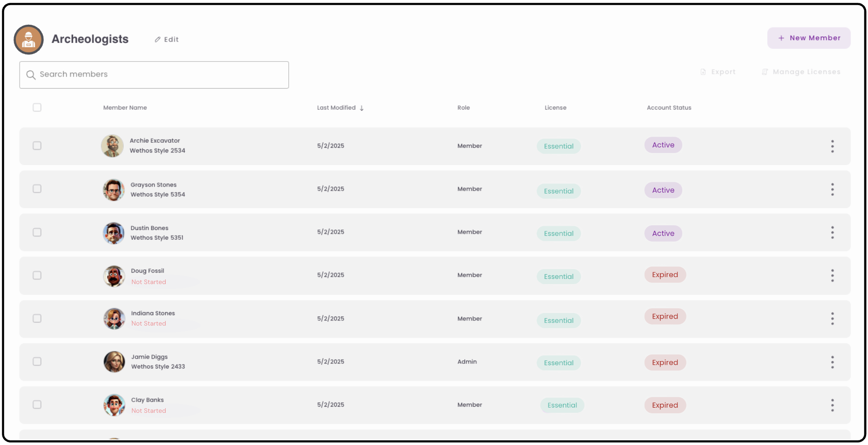Click Essential license for Archie Excavator
This screenshot has height=445, width=868.
click(x=559, y=146)
